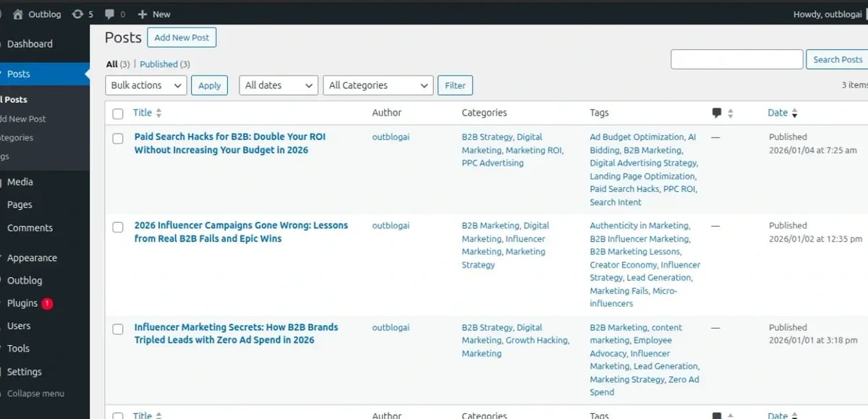Check the select-all checkbox in table header
The width and height of the screenshot is (868, 419).
click(118, 114)
